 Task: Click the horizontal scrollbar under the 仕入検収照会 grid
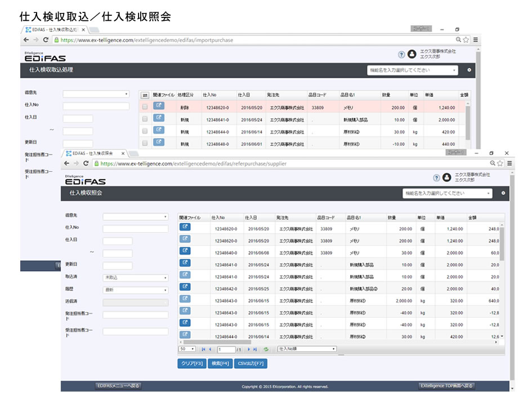[217, 343]
